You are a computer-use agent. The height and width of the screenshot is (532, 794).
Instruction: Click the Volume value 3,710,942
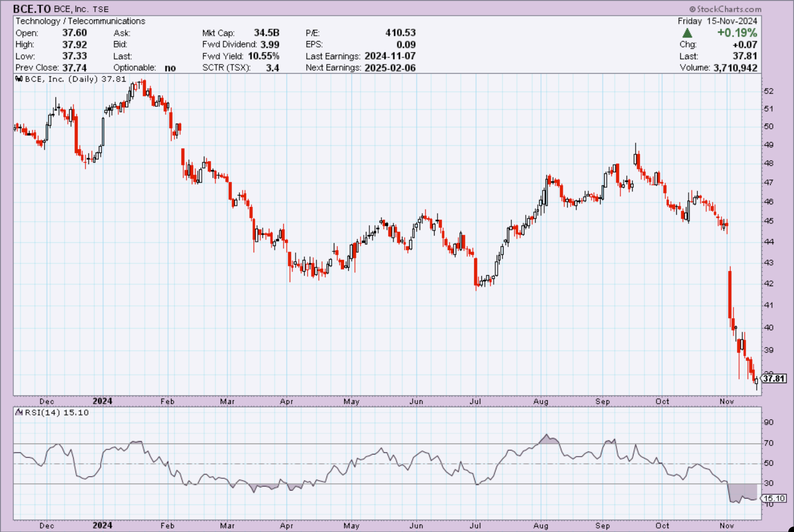point(735,67)
